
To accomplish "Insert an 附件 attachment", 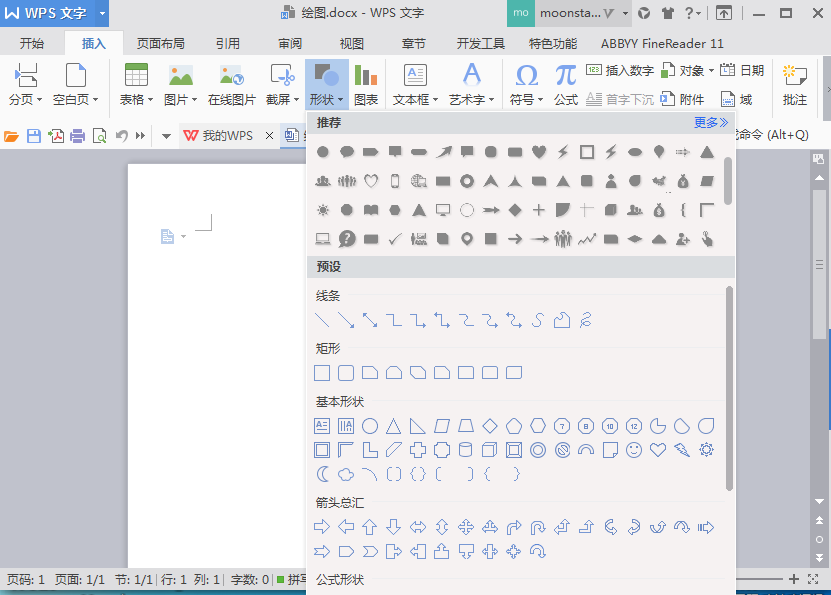I will tap(683, 99).
